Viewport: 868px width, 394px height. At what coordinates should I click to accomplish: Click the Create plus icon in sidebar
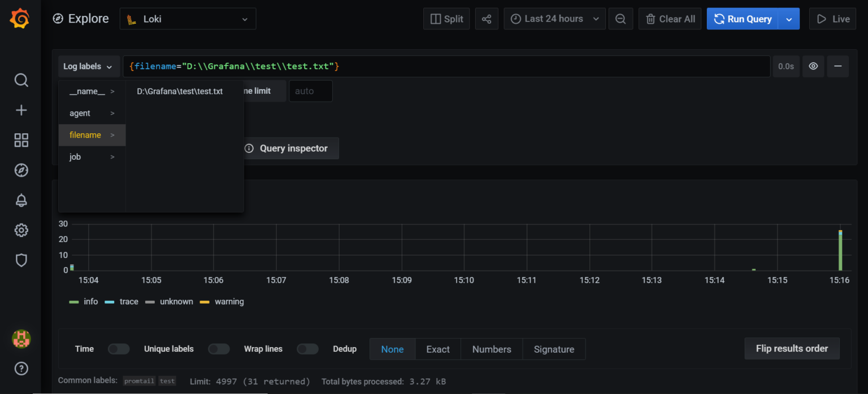click(x=21, y=110)
